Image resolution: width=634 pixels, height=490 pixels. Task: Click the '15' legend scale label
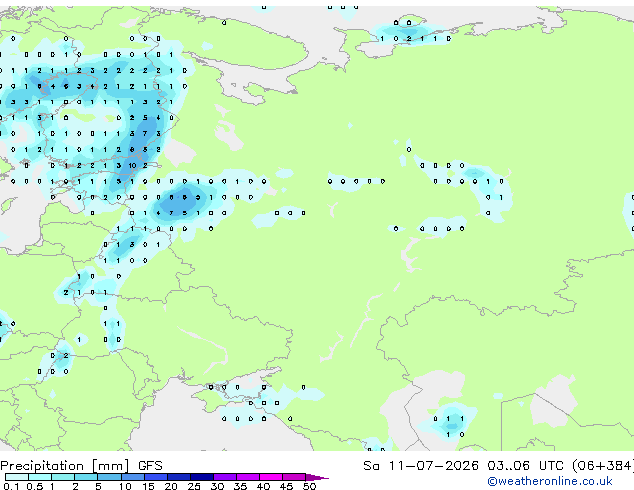[148, 486]
